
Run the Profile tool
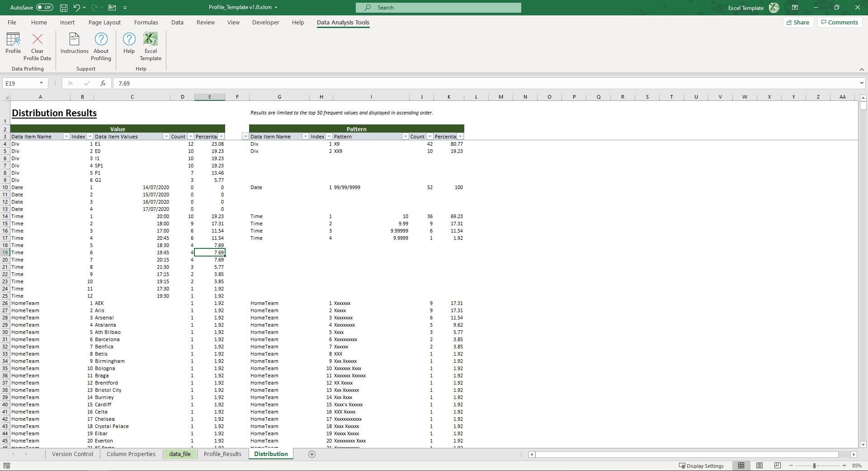13,44
